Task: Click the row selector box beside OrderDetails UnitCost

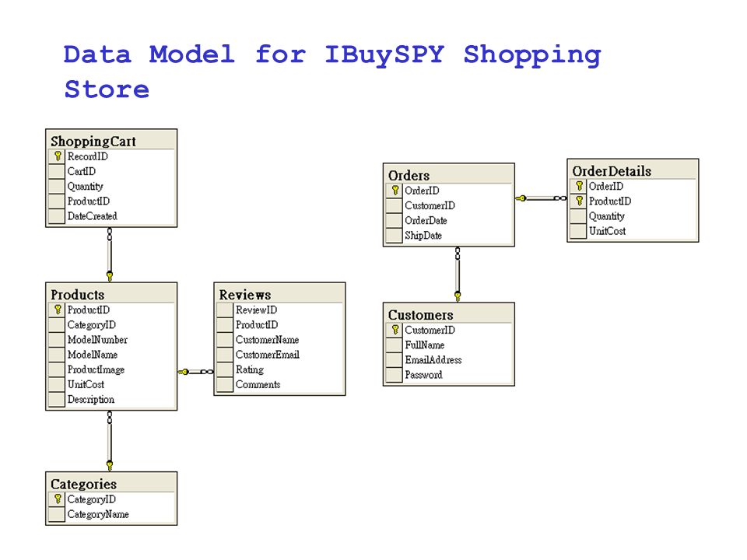Action: [x=578, y=231]
